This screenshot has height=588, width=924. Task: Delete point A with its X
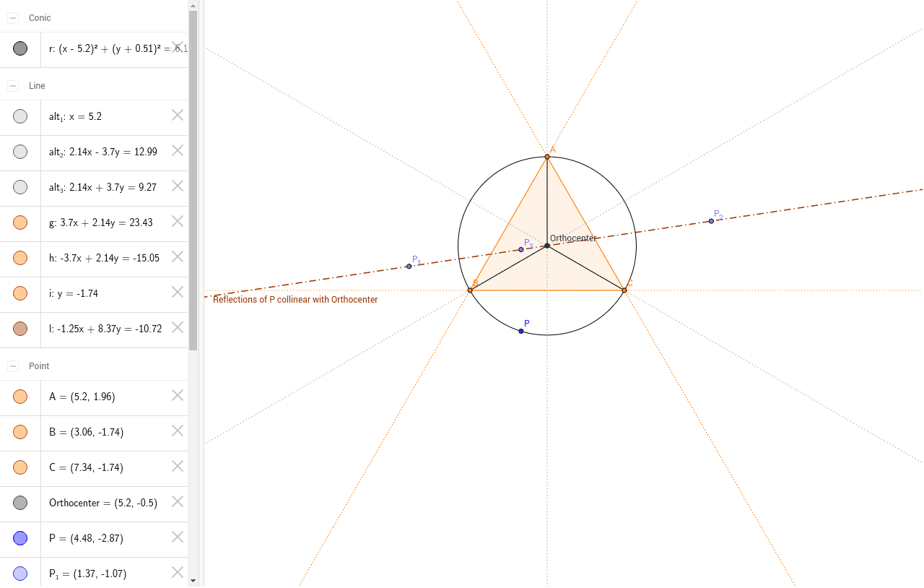tap(178, 394)
